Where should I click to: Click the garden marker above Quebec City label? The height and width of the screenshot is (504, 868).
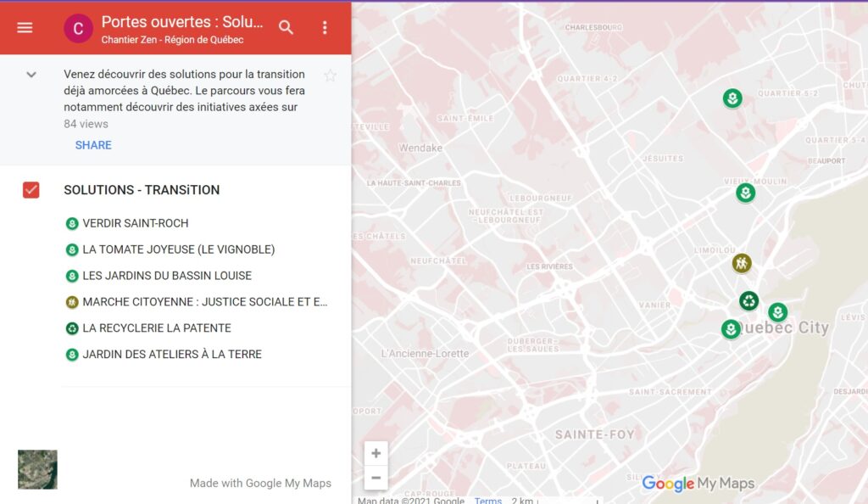pos(778,311)
